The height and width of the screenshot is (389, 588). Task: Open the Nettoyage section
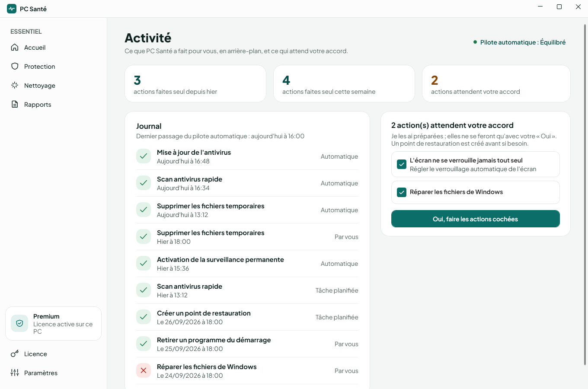[x=53, y=86]
